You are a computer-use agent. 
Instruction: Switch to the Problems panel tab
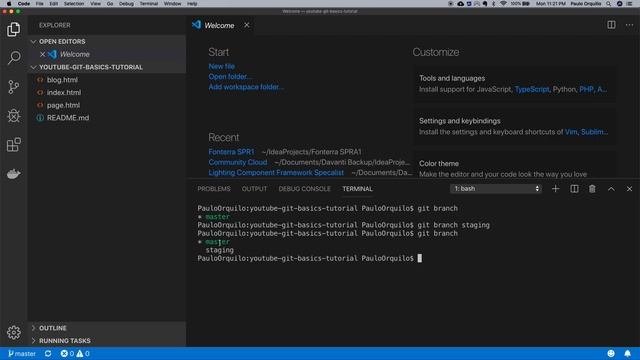point(214,189)
